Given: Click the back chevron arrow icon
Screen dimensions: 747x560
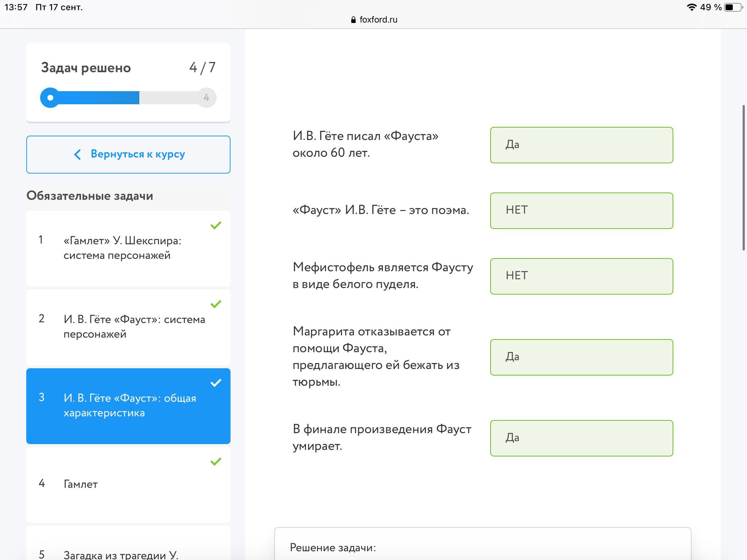Looking at the screenshot, I should [x=77, y=154].
